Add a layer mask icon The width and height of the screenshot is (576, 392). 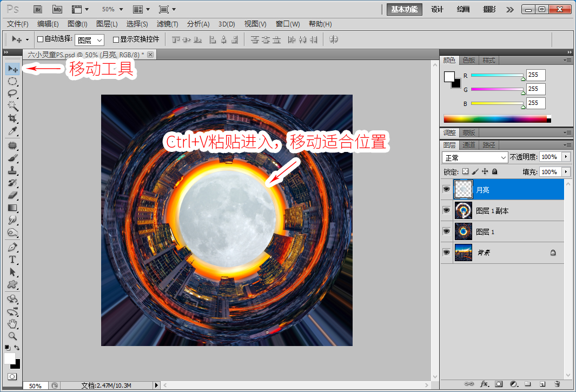pyautogui.click(x=499, y=384)
